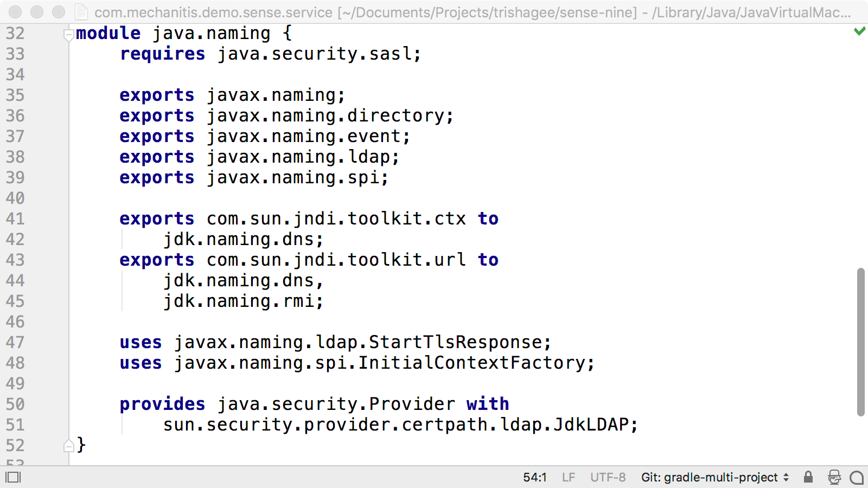The height and width of the screenshot is (488, 868).
Task: Open Hector the highlighting level icon
Action: tap(834, 477)
